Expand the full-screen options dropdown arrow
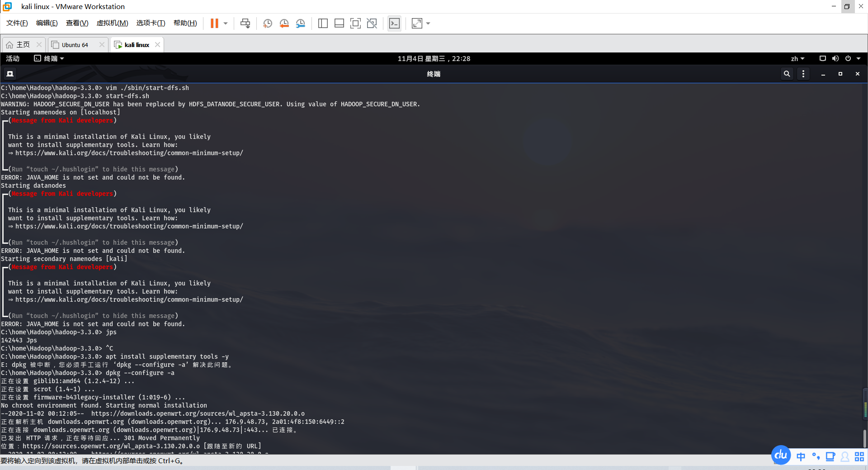Screen dimensions: 868x470 tap(428, 23)
